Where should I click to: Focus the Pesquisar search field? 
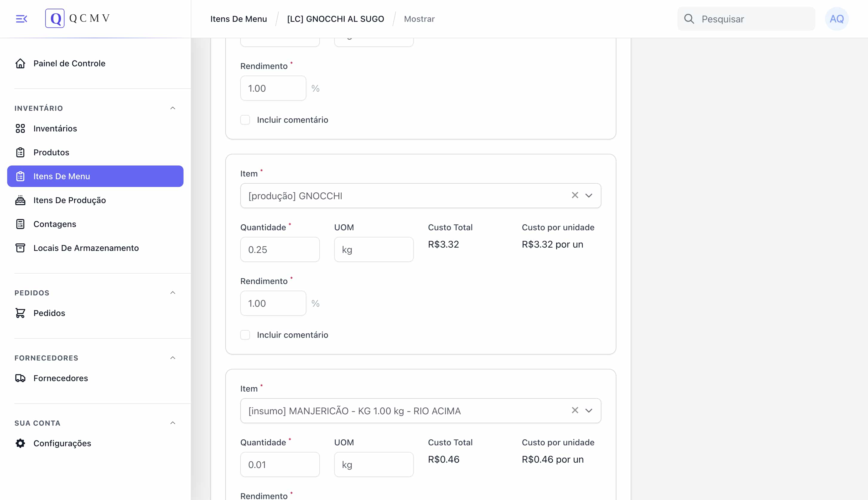(x=746, y=19)
